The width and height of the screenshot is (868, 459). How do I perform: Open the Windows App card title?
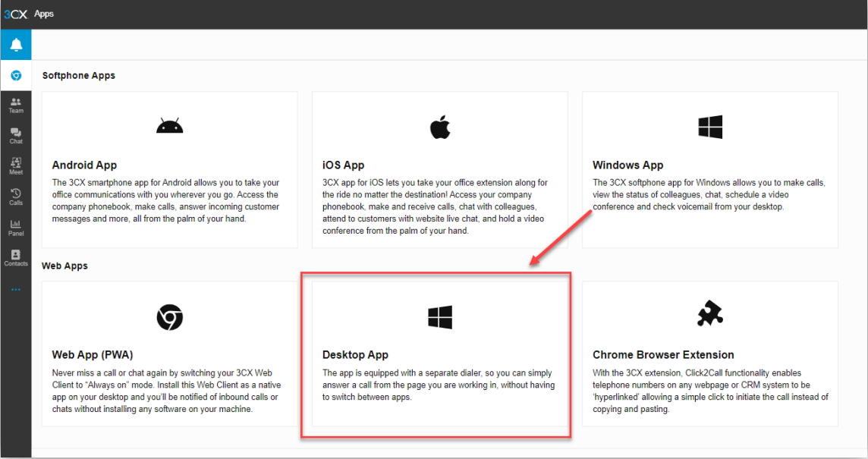click(x=627, y=165)
